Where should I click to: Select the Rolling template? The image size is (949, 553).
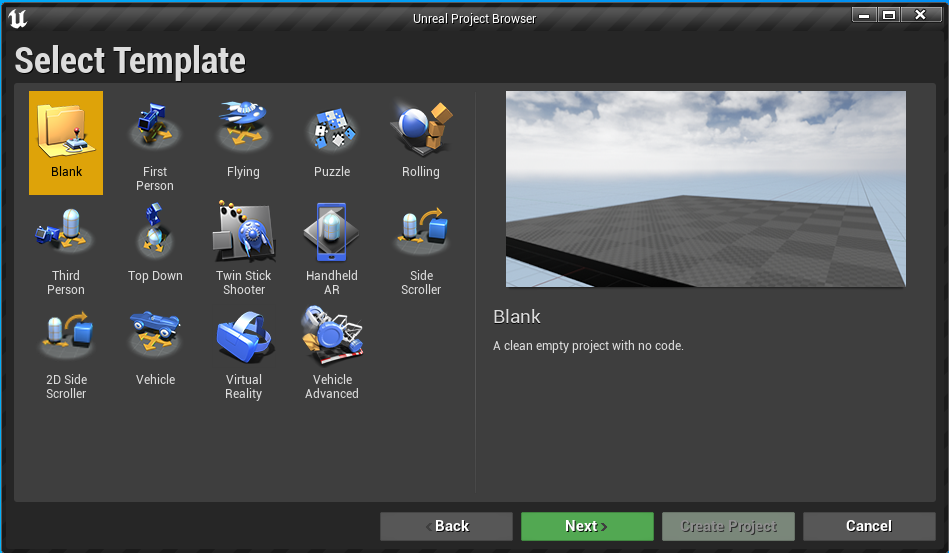coord(421,143)
